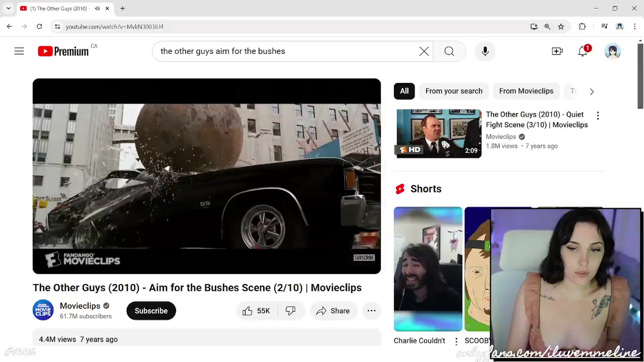Screen dimensions: 644x362
Task: Open options for Quiet Fight Scene video
Action: 598,116
